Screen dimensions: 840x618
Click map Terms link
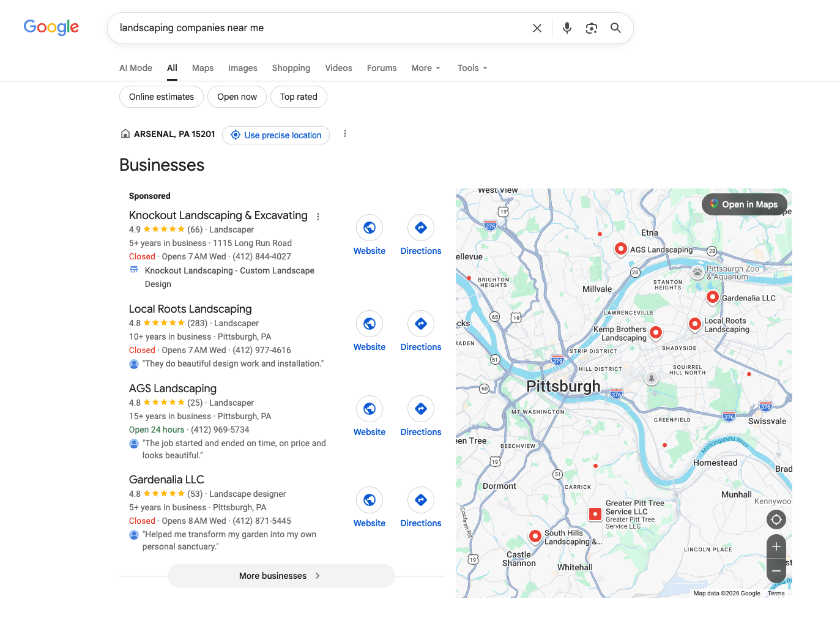pyautogui.click(x=776, y=593)
